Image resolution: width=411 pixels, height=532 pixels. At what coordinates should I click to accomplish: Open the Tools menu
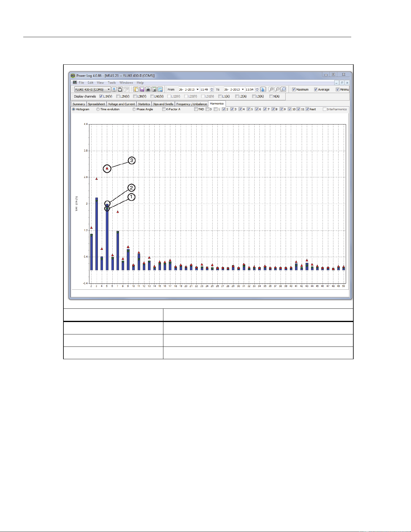[112, 82]
